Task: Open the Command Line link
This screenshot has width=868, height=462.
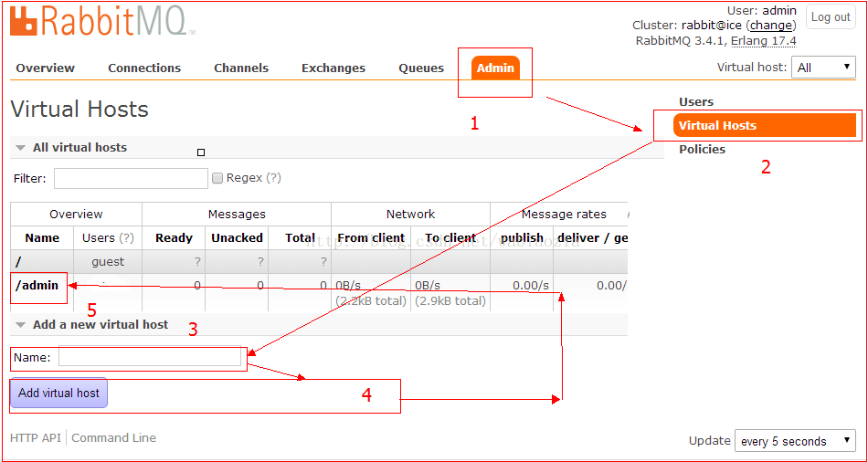Action: (x=113, y=437)
